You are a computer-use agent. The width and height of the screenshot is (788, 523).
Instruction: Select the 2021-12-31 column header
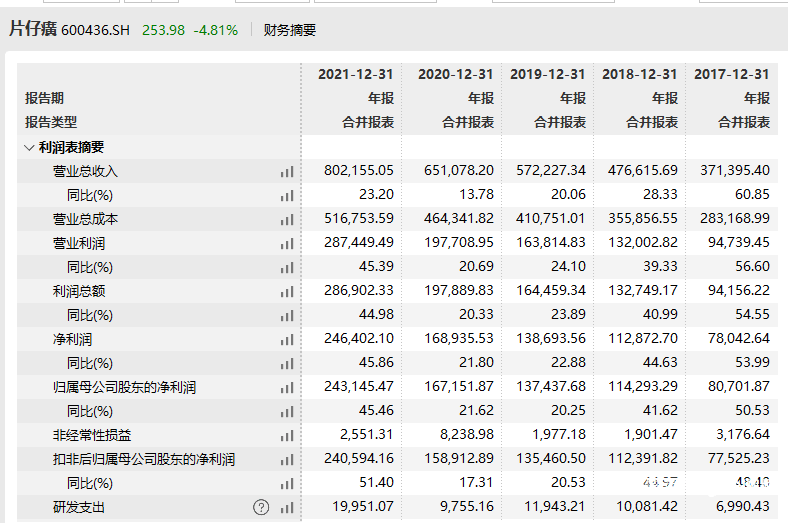(355, 75)
